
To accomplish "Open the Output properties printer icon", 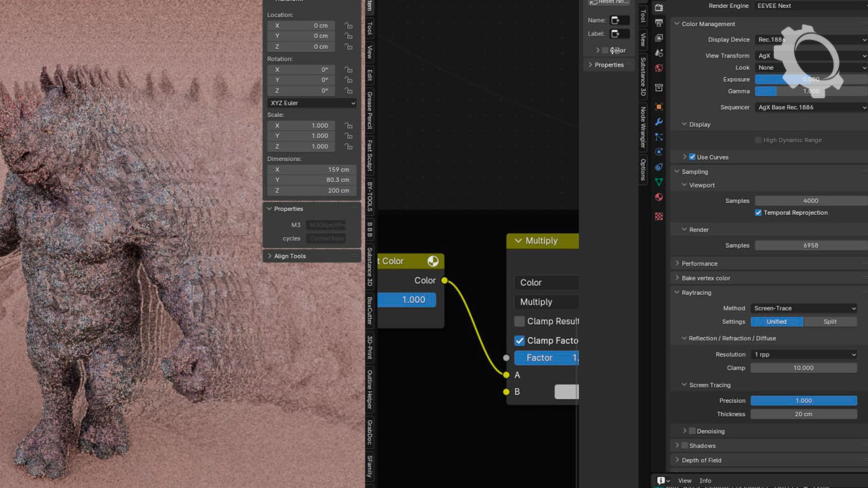I will click(x=658, y=23).
